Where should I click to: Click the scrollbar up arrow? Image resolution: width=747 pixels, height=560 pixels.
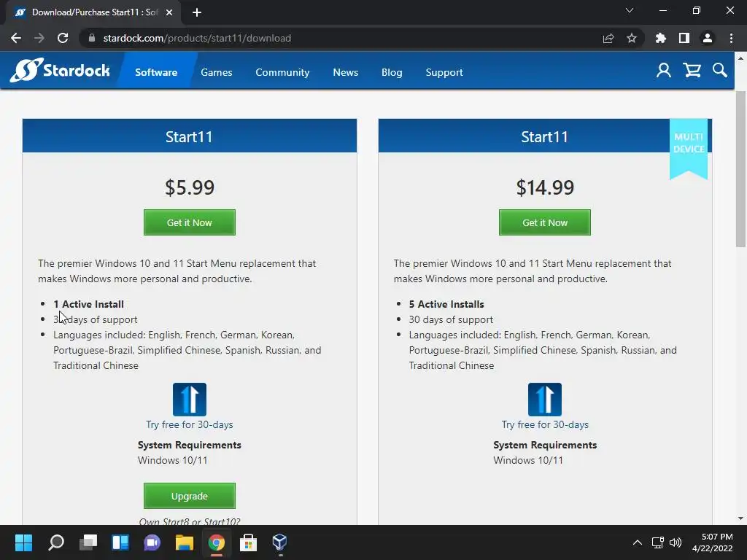tap(740, 58)
